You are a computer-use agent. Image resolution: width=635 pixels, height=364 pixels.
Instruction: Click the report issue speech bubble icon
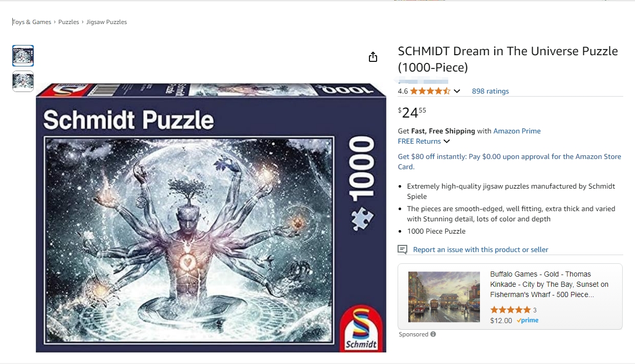(x=403, y=249)
